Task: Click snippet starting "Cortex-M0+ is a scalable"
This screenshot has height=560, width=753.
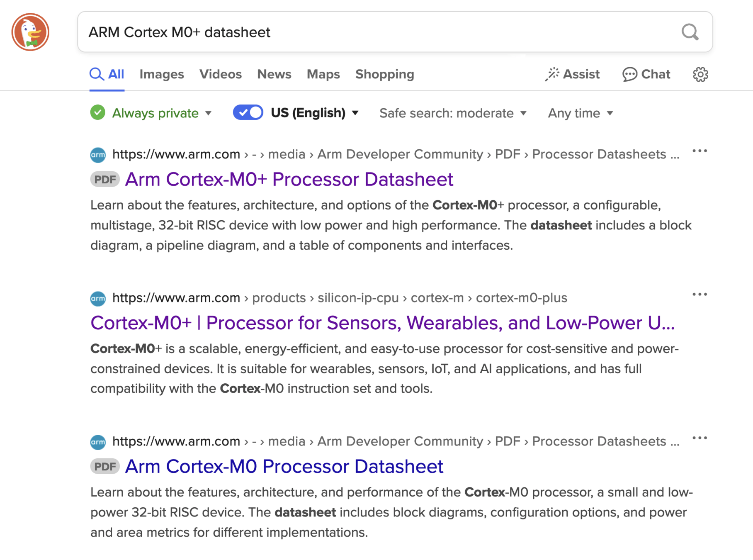Action: click(385, 369)
